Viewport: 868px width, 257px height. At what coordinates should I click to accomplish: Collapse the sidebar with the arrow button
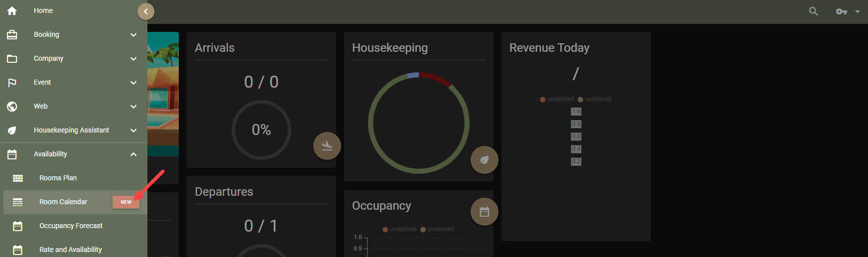[146, 11]
